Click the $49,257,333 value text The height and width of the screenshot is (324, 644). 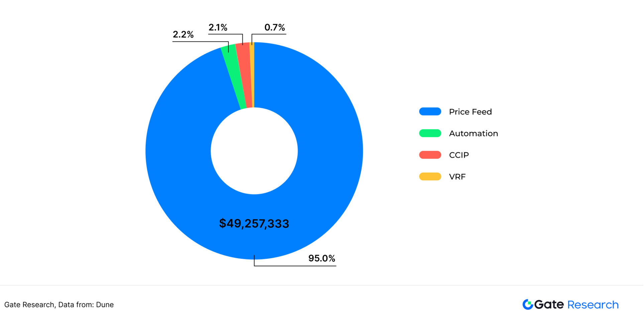[x=254, y=223]
